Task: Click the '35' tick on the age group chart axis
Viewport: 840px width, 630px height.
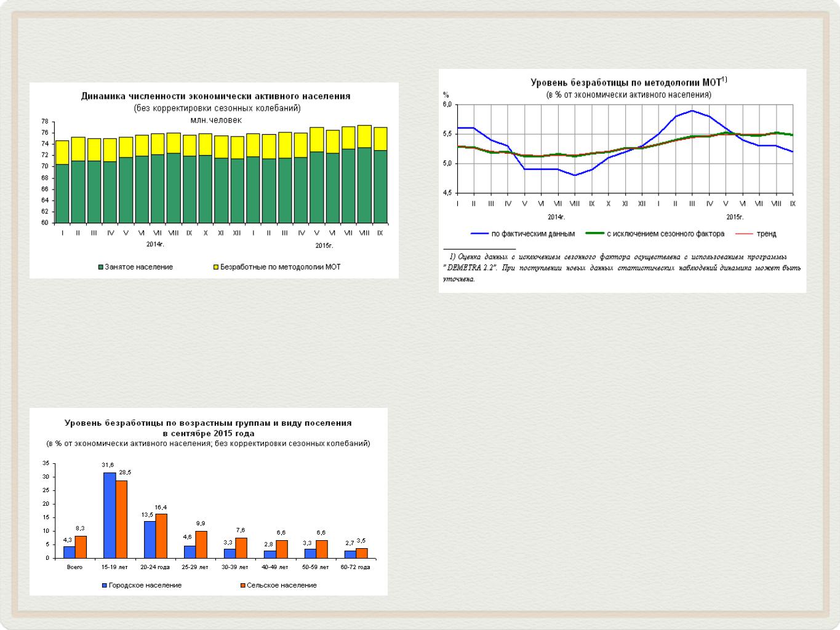Action: tap(46, 463)
